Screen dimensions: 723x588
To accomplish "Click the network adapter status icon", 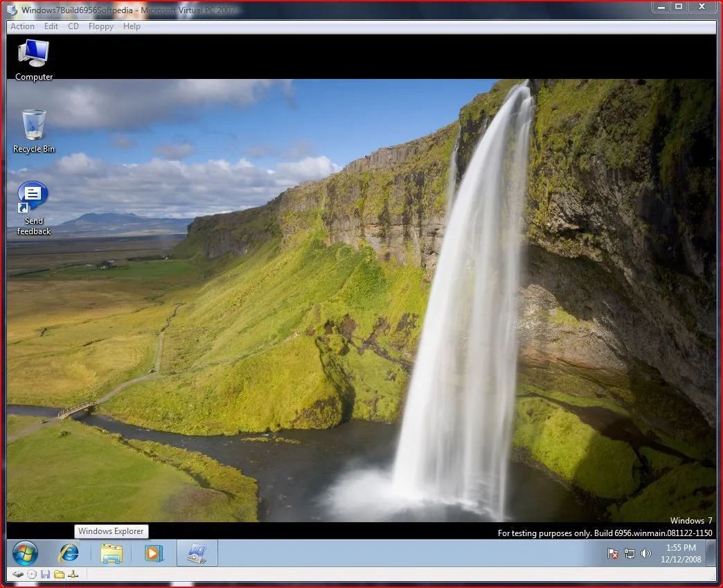I will click(73, 573).
